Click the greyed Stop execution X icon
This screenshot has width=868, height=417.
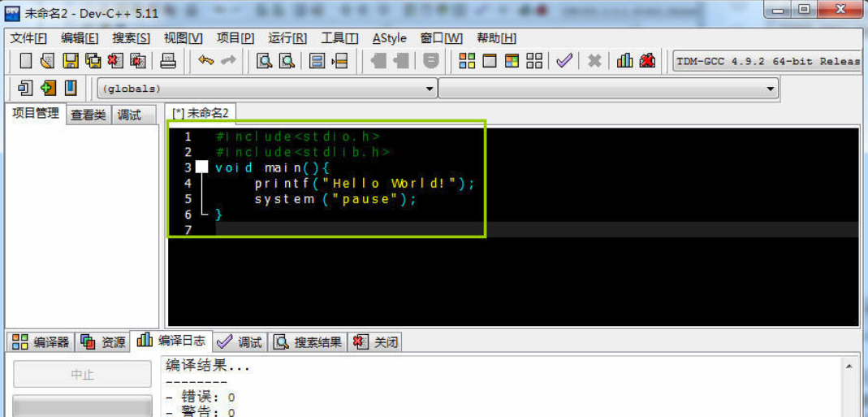click(594, 60)
